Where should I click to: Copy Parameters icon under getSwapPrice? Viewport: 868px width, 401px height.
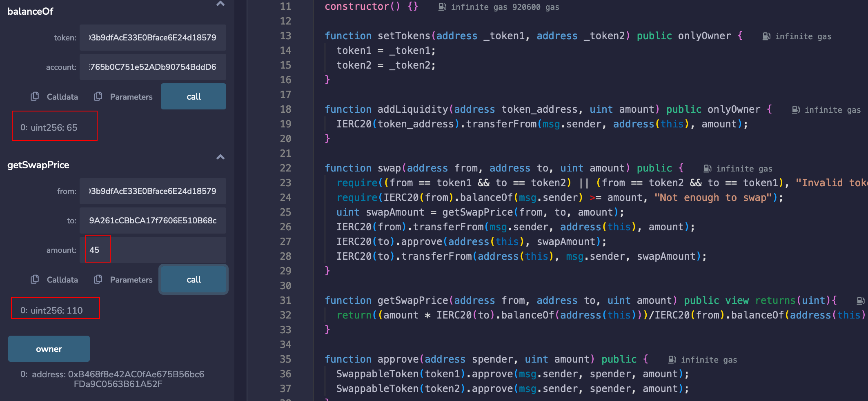coord(98,279)
